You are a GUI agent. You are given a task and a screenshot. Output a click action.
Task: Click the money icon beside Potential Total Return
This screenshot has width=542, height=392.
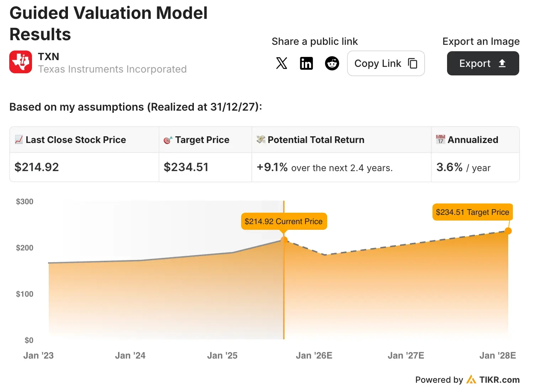[x=261, y=139]
